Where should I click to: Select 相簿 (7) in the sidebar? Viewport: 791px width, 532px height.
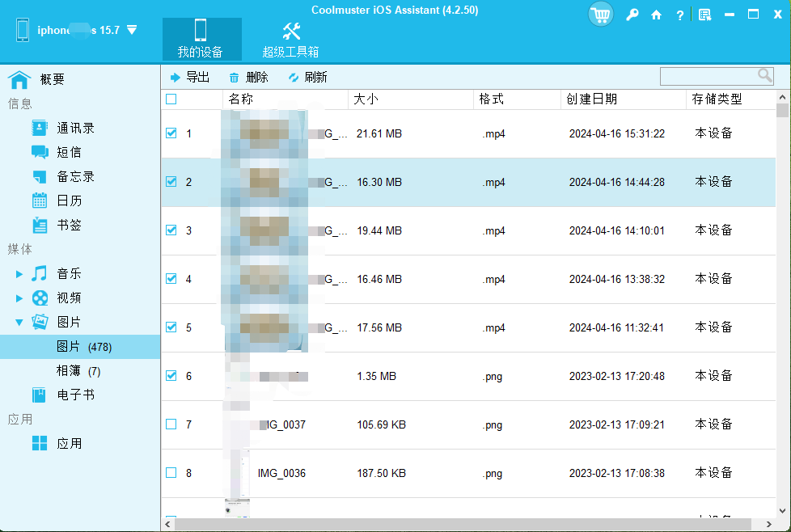80,371
